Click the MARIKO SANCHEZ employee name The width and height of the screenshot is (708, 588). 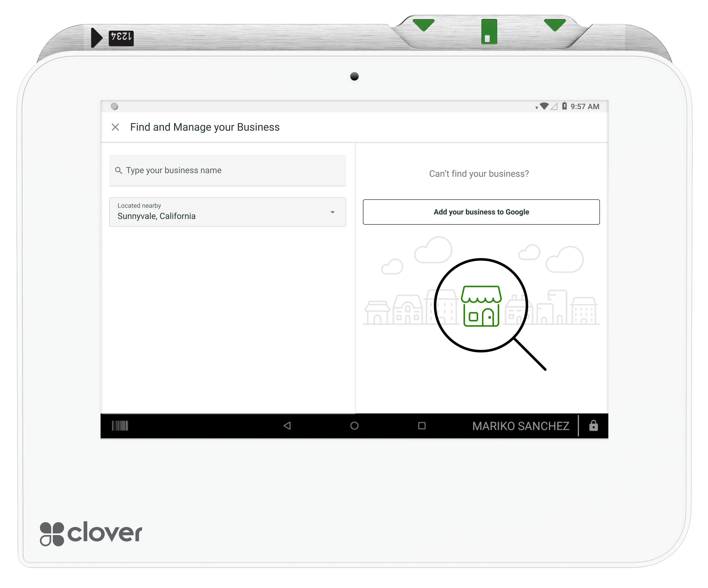coord(521,426)
